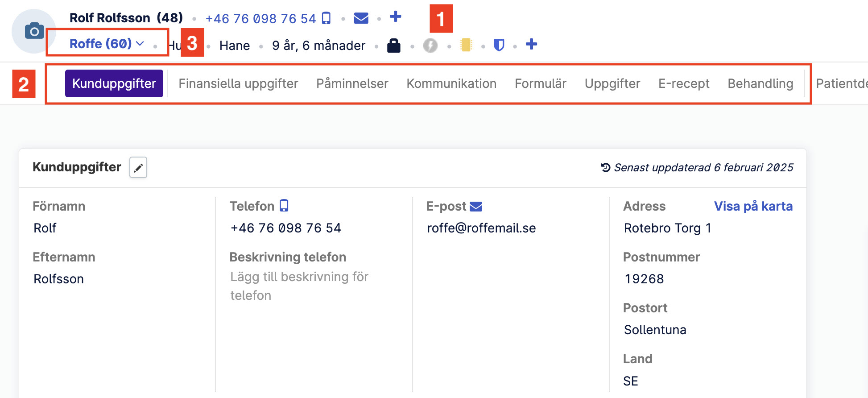Click the address text Rotebro Torg 1
This screenshot has width=868, height=398.
(668, 228)
